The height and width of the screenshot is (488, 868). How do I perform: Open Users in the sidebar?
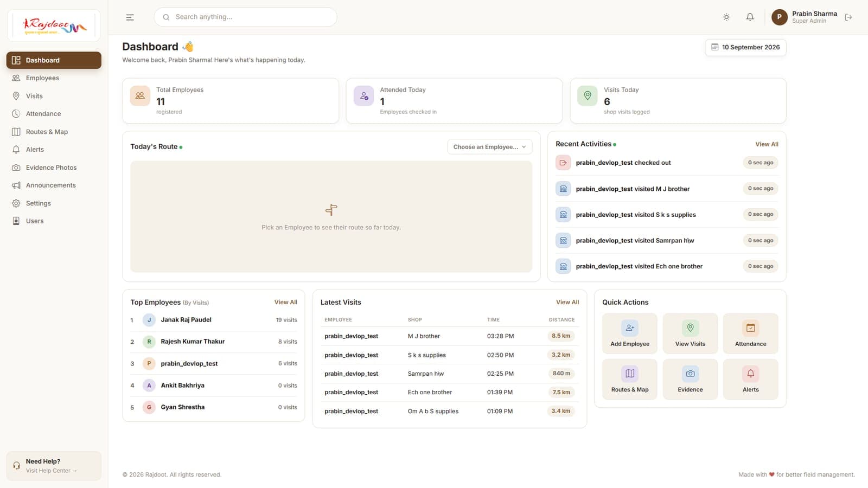tap(54, 221)
